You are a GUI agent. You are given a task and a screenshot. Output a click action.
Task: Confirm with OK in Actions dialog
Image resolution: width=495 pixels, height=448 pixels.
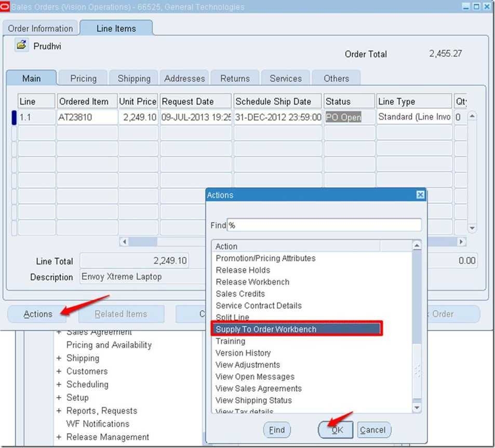(336, 430)
